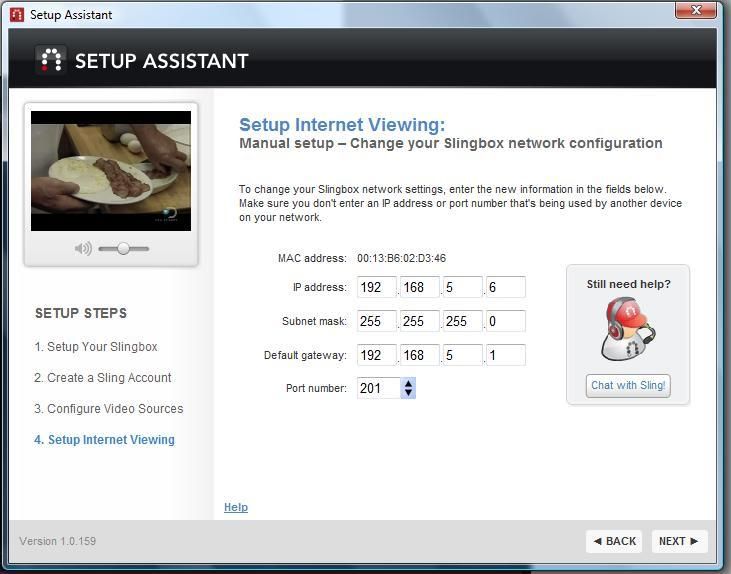Click Default gateway last octet field 1
This screenshot has height=574, width=731.
[506, 355]
